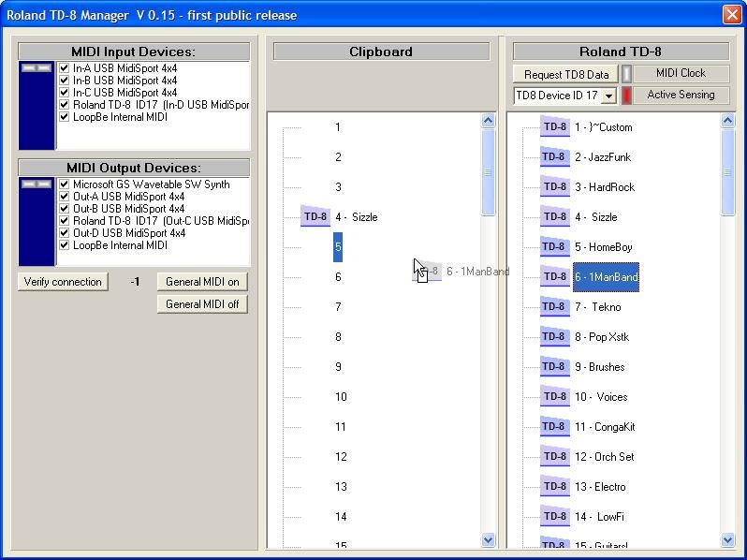Image resolution: width=747 pixels, height=560 pixels.
Task: Open the TD8 Device ID 17 dropdown
Action: point(608,96)
